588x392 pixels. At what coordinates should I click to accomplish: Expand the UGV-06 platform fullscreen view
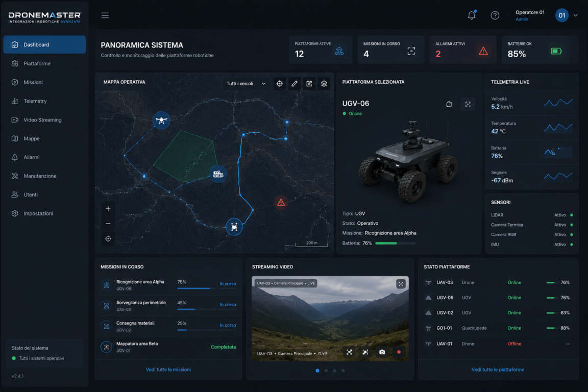coord(468,104)
